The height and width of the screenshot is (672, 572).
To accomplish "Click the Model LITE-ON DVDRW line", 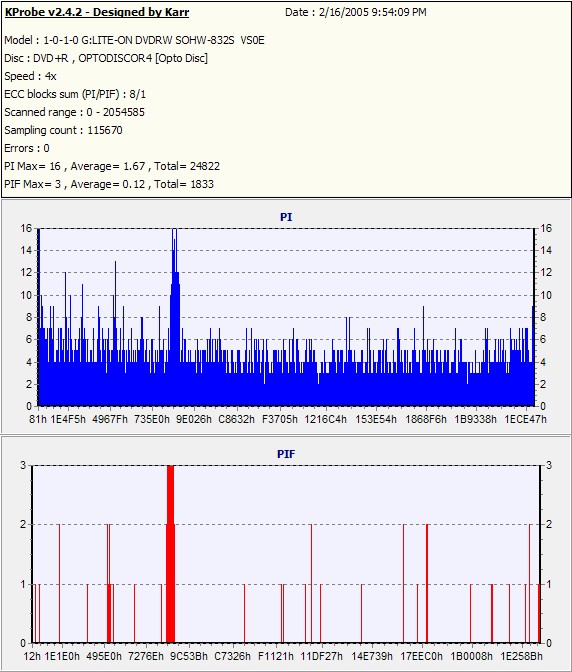I will tap(135, 40).
